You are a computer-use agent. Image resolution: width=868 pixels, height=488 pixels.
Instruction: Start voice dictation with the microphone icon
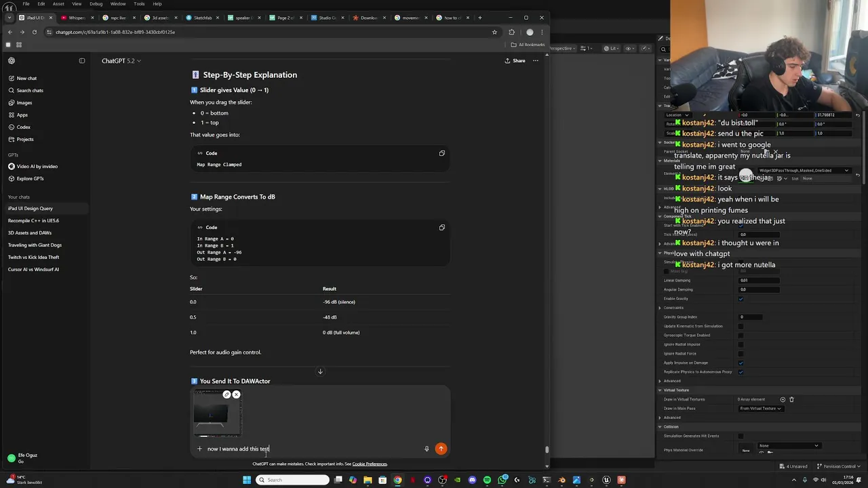point(427,449)
